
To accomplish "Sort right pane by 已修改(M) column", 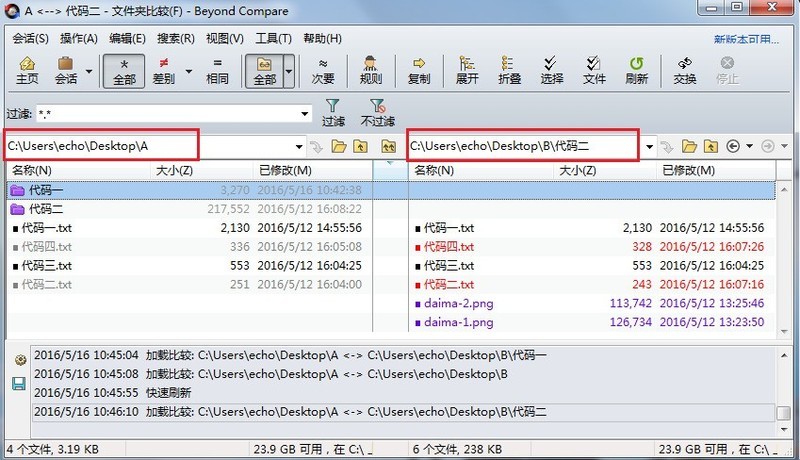I will tap(716, 170).
